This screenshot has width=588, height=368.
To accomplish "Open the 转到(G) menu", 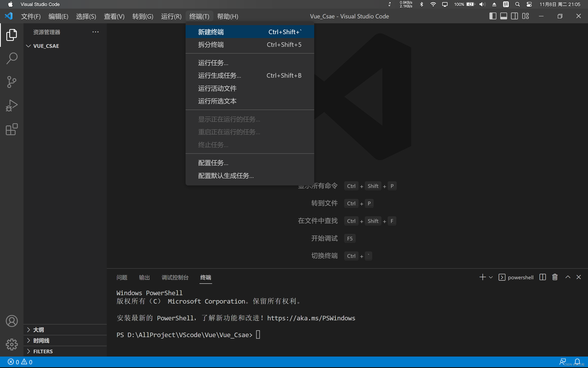I will 143,16.
